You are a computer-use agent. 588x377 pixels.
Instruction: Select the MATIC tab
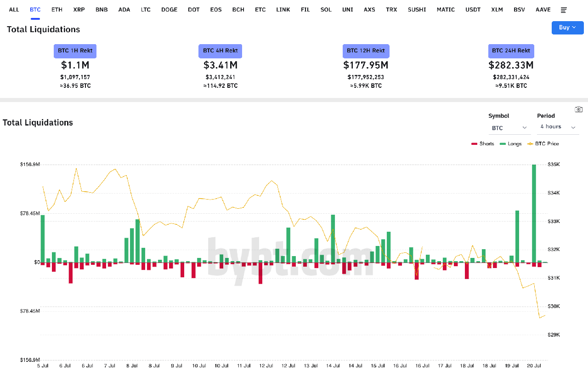[x=446, y=10]
